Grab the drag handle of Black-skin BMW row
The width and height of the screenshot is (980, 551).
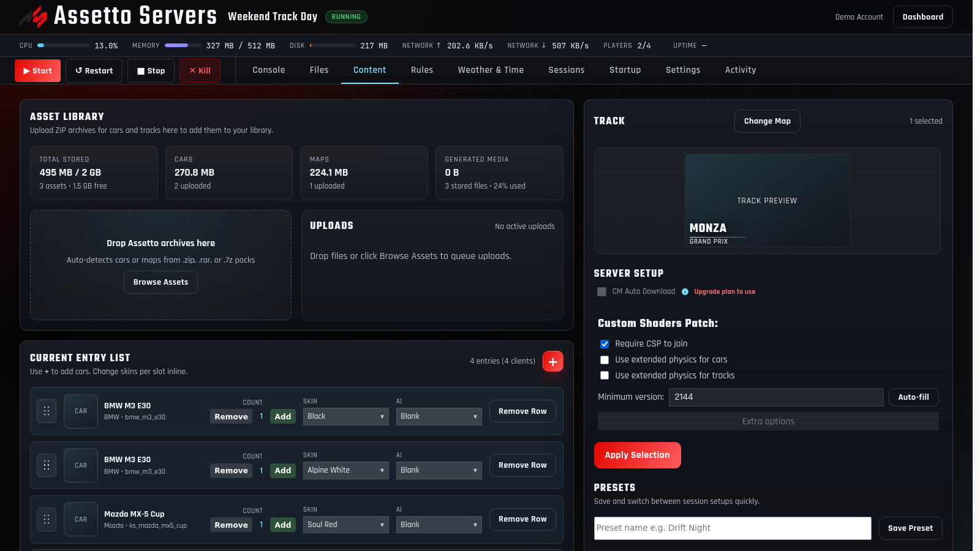(x=47, y=411)
